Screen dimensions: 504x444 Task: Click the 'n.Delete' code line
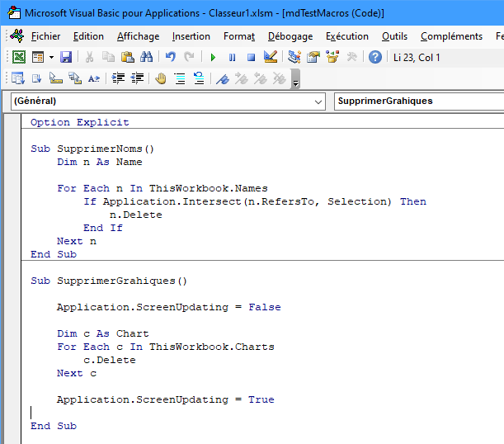coord(135,215)
